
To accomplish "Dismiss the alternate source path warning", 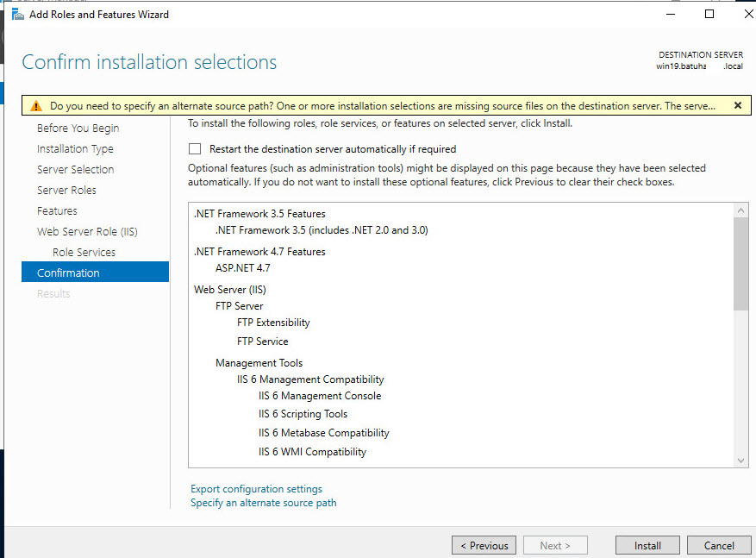I will [x=737, y=105].
